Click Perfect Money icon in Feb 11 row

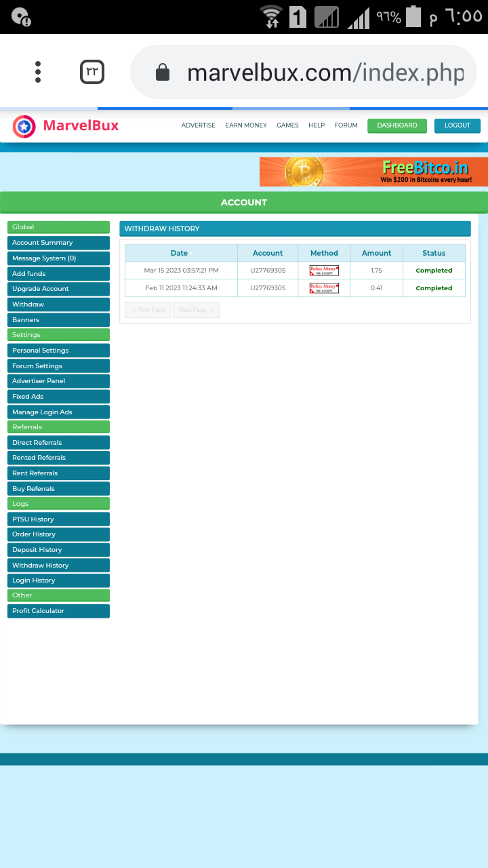coord(324,288)
